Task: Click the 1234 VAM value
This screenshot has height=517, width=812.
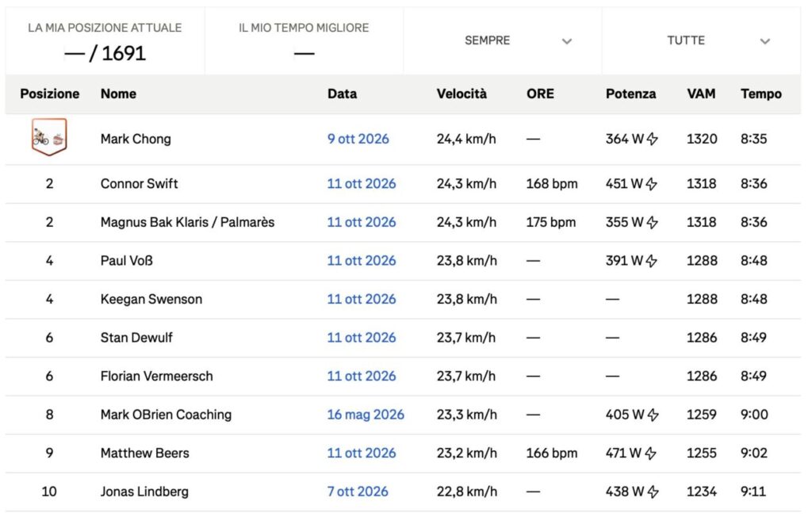Action: click(x=702, y=492)
